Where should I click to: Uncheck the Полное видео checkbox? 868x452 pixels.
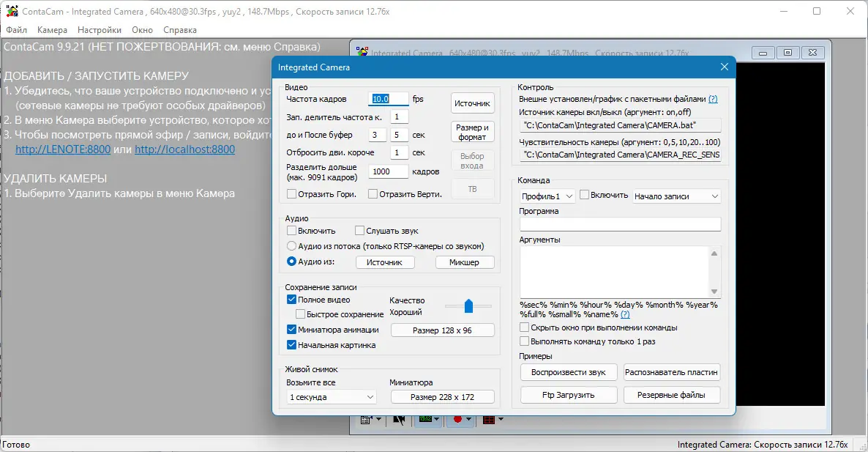(291, 300)
